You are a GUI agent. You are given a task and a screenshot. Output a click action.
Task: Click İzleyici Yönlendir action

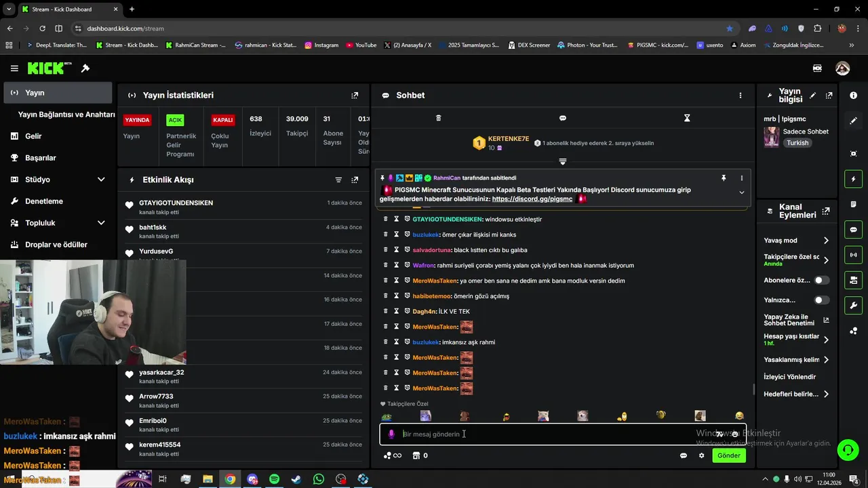pos(790,377)
